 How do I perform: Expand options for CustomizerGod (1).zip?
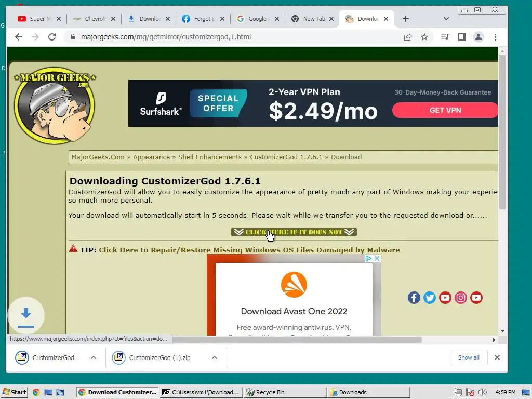(215, 357)
